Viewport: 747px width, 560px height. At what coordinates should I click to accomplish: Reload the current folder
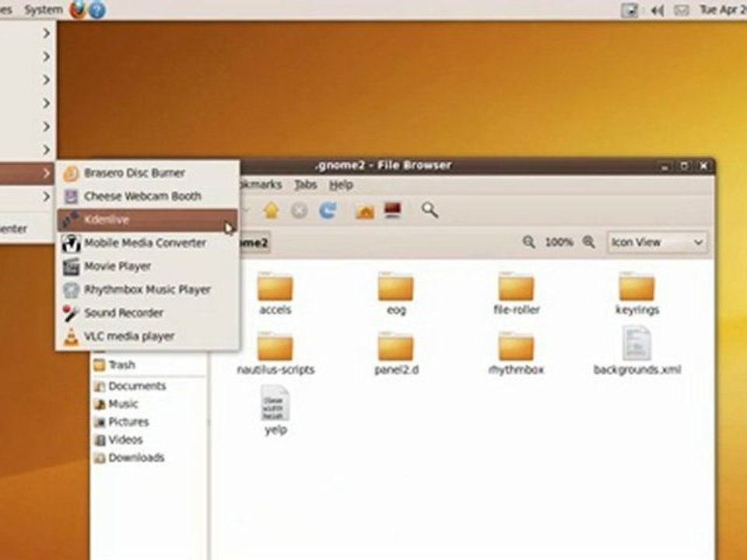coord(328,211)
